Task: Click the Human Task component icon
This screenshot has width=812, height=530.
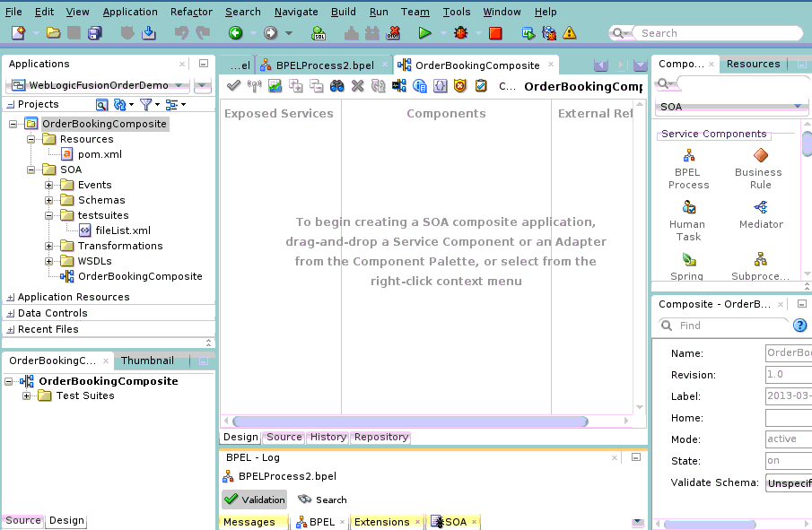Action: pyautogui.click(x=689, y=207)
